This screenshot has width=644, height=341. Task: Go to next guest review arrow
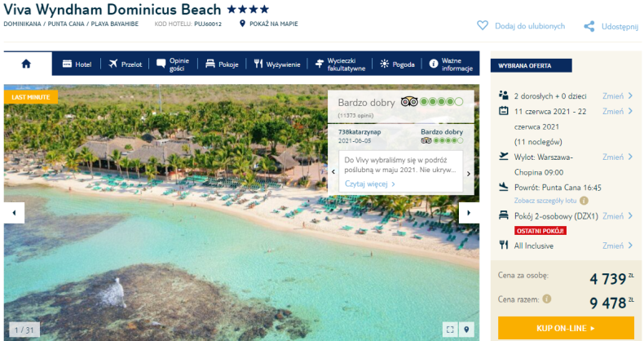pos(469,174)
